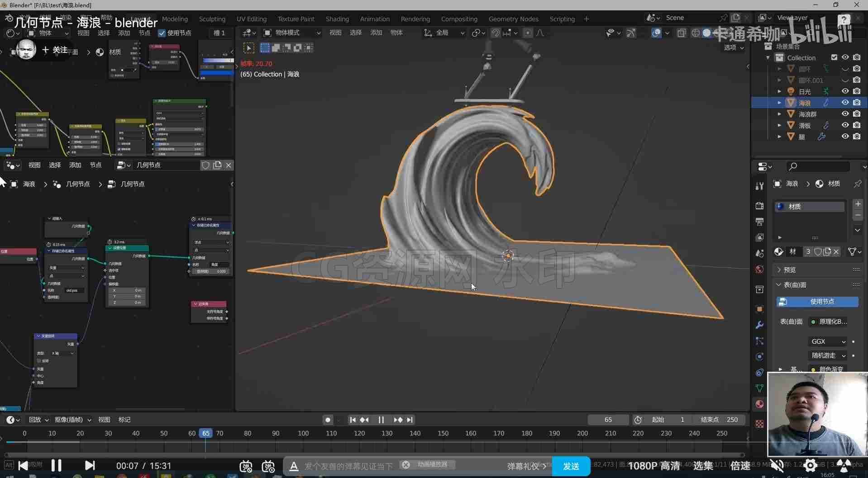868x478 pixels.
Task: Hide 海浪 object with eye icon
Action: [845, 103]
